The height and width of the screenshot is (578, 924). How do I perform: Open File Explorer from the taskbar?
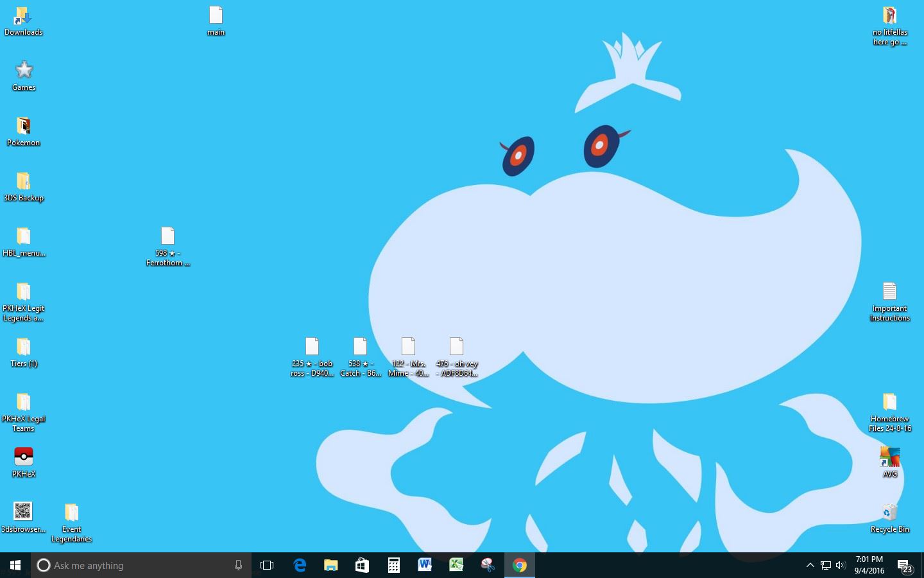click(x=330, y=565)
